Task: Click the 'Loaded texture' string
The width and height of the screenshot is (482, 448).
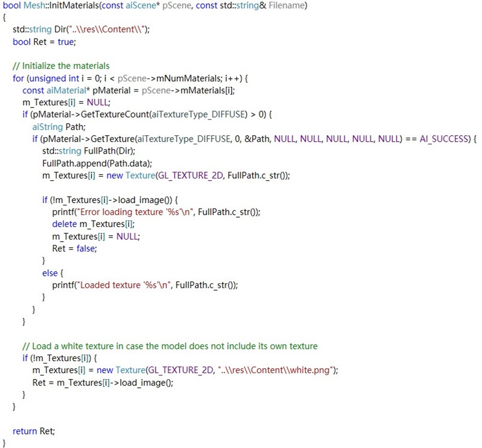Action: (x=125, y=285)
